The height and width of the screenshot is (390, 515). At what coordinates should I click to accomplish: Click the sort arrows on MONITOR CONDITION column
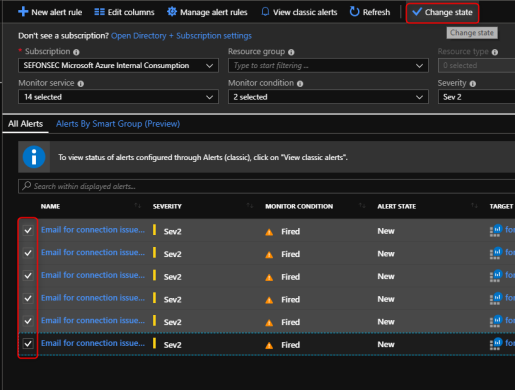click(362, 206)
